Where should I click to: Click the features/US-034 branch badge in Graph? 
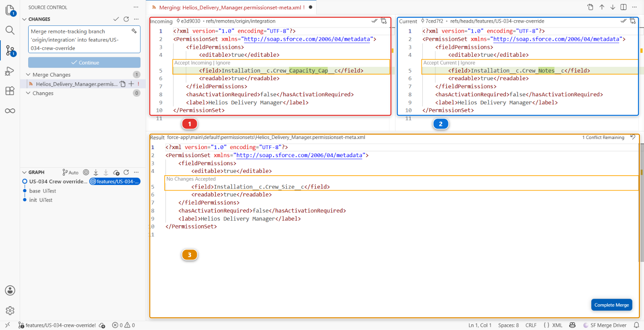(115, 181)
